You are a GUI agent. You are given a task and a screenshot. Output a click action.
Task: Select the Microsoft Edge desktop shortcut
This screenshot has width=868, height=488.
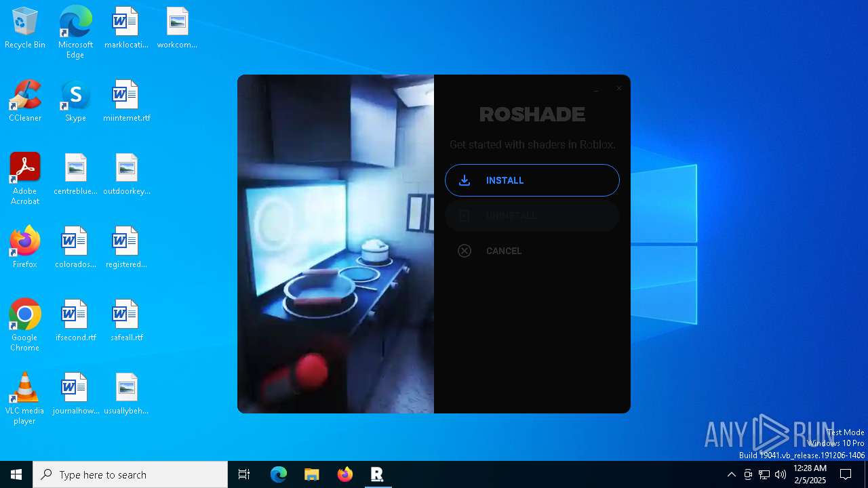pos(75,33)
